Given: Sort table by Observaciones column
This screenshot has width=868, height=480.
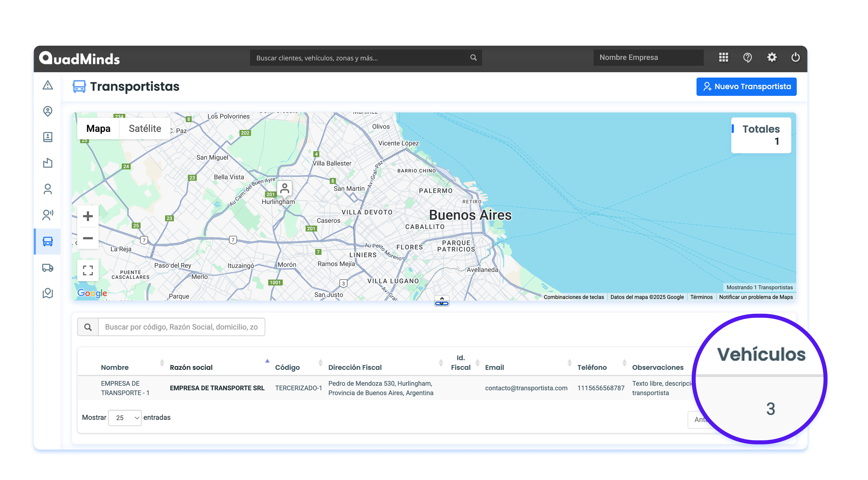Looking at the screenshot, I should pos(658,367).
